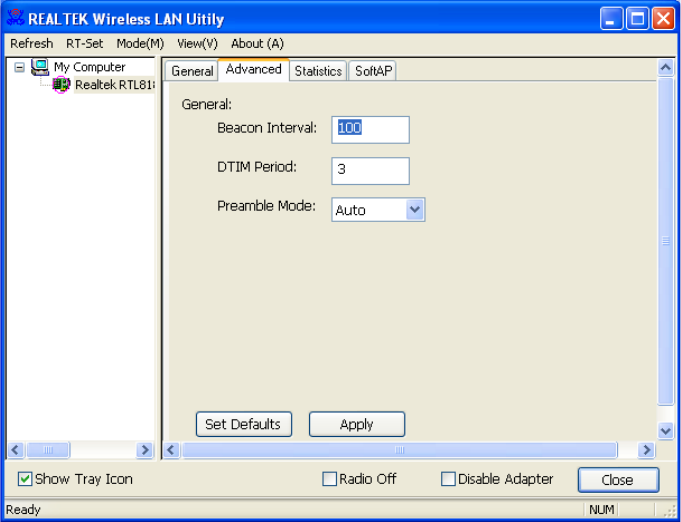
Task: Open the RT-Set menu
Action: pyautogui.click(x=85, y=44)
